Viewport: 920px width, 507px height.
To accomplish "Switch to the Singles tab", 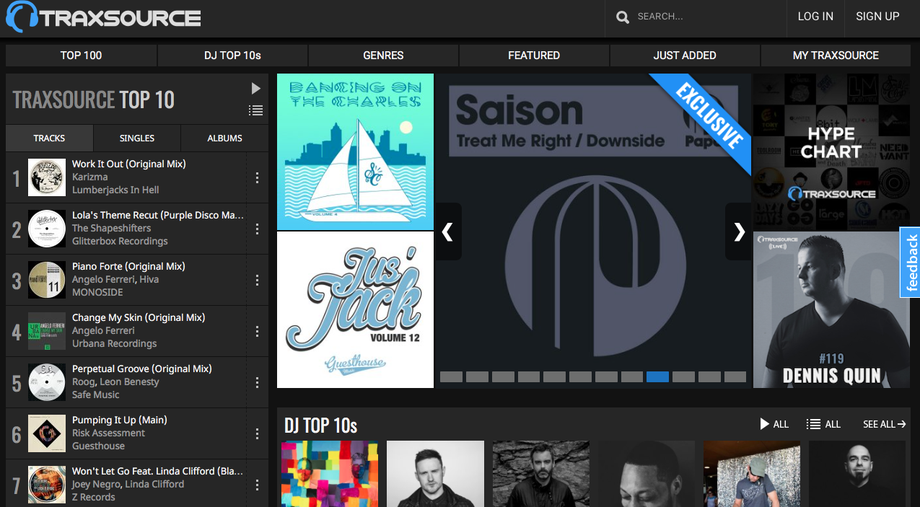I will 137,138.
